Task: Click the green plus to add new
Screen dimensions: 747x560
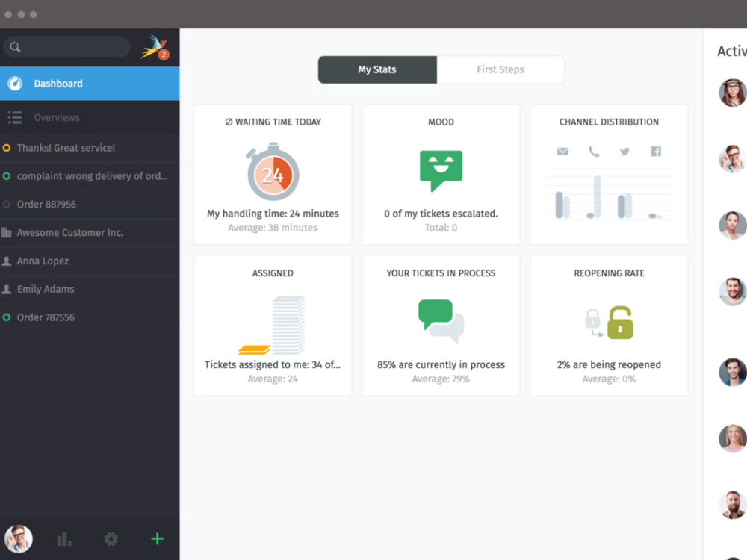Action: click(157, 538)
